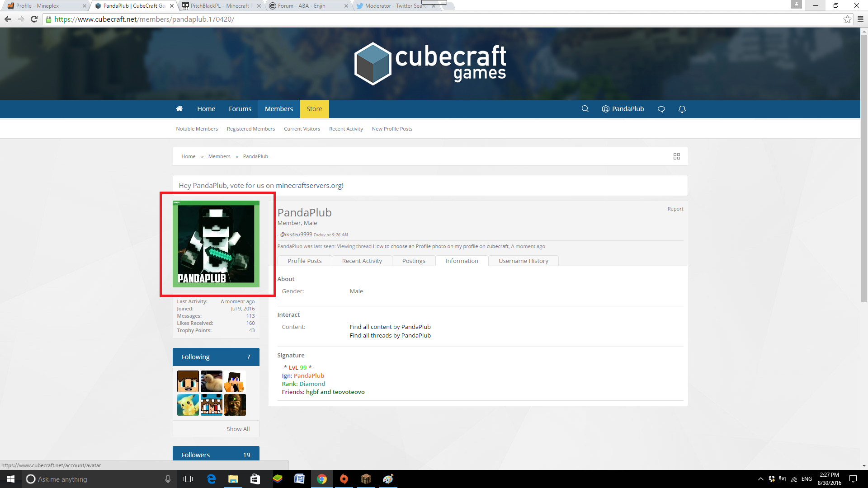Click the Followers count header
This screenshot has width=868, height=488.
click(216, 454)
